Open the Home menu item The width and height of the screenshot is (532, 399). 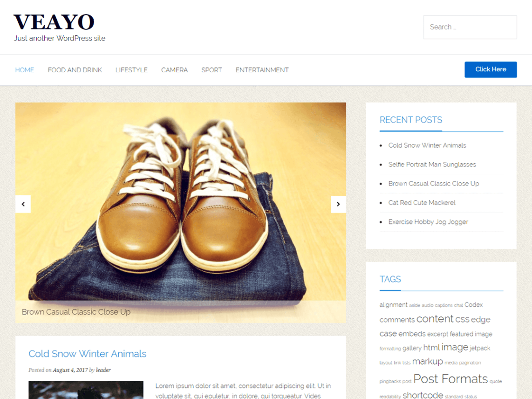tap(25, 70)
